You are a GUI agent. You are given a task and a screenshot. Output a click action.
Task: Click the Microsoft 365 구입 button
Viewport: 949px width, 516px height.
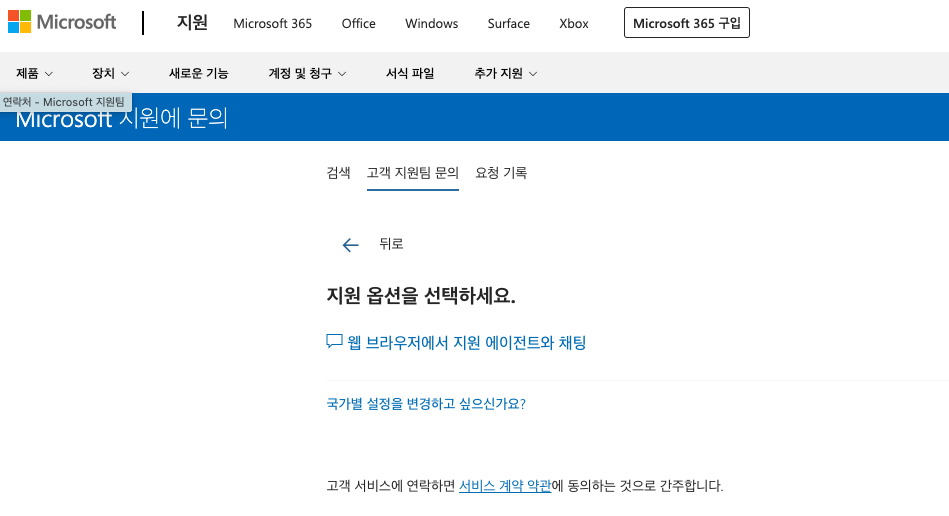pos(687,23)
